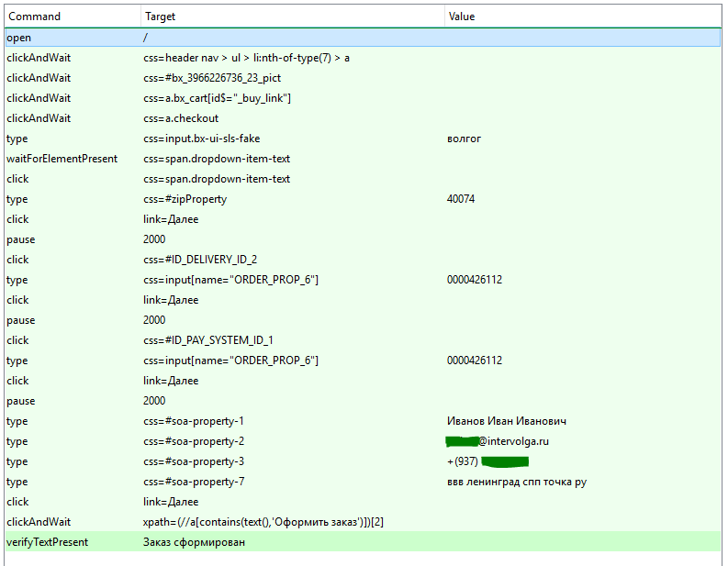Select css=span.dropdown-item-text target in the waitForElementPresent row
Image resolution: width=728 pixels, height=566 pixels.
[217, 159]
